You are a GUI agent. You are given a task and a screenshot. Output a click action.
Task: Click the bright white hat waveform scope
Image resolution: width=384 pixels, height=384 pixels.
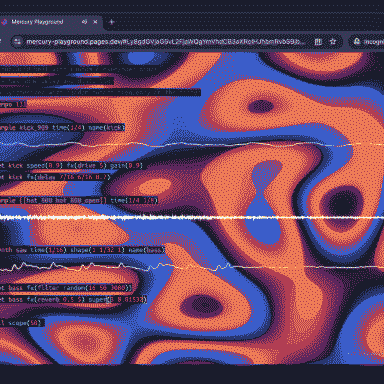[192, 218]
